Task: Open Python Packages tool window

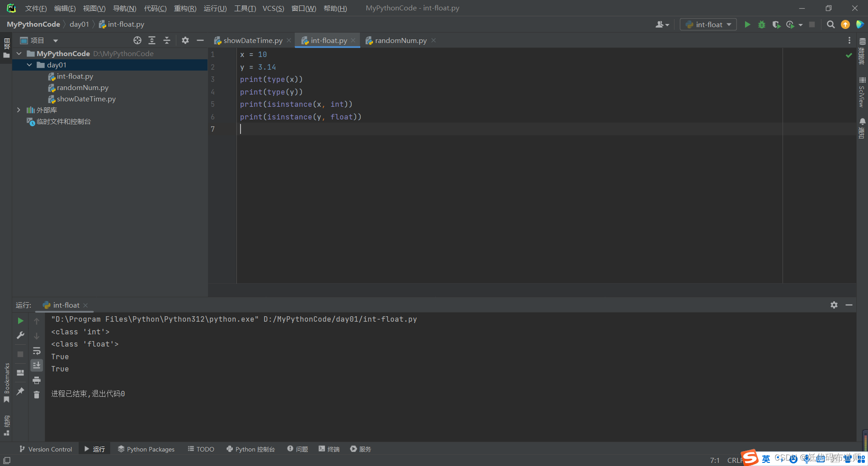Action: pos(146,449)
